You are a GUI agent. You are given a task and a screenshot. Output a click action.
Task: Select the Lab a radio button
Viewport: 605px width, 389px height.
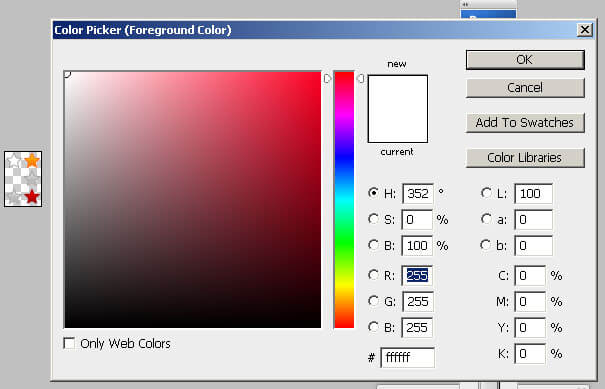click(486, 219)
